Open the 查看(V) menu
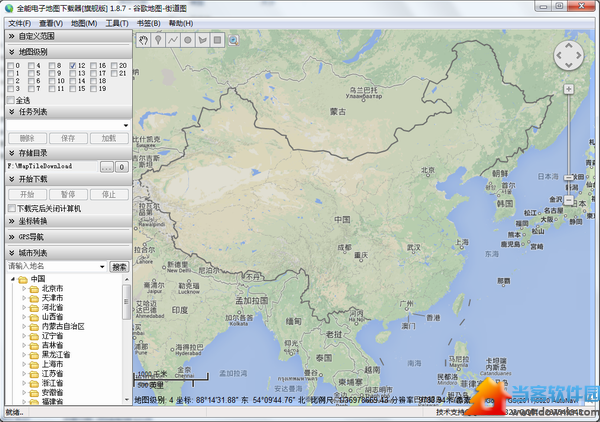 (51, 24)
